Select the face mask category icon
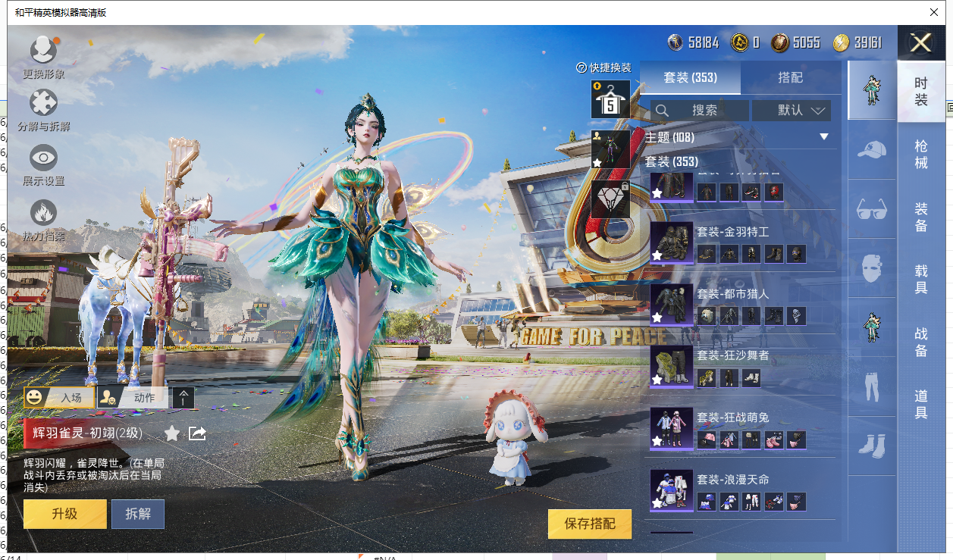 (x=872, y=267)
